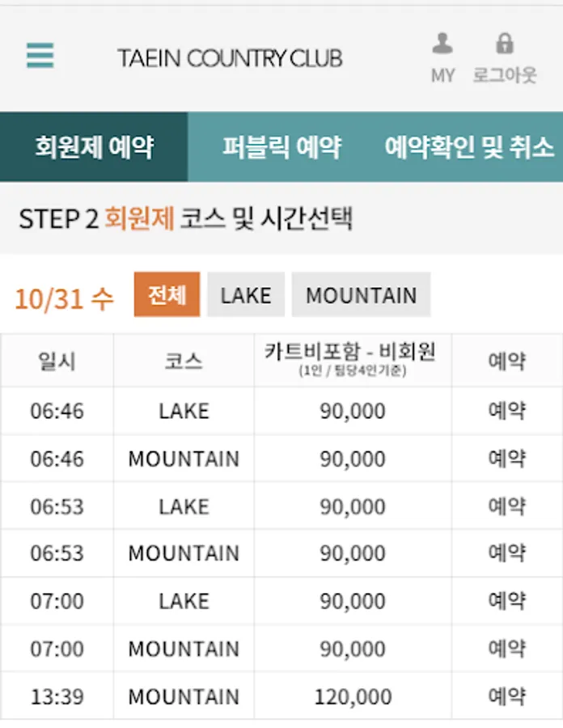The height and width of the screenshot is (728, 563).
Task: Switch to the 퍼블릭 예약 tab
Action: pos(281,147)
